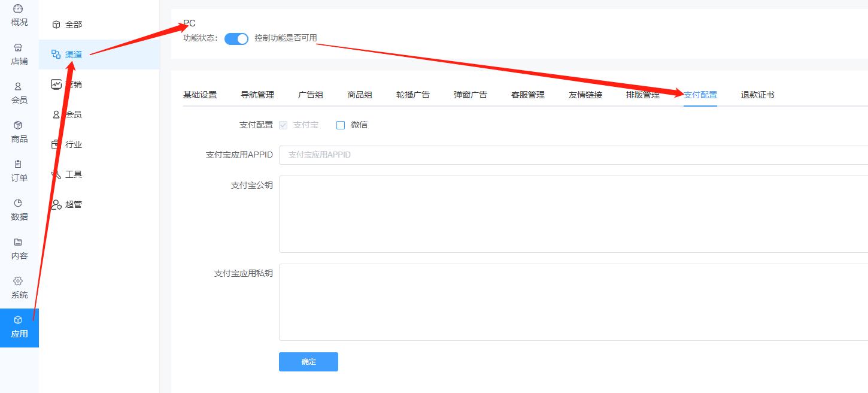Select 商品 label in main sidebar

(19, 139)
